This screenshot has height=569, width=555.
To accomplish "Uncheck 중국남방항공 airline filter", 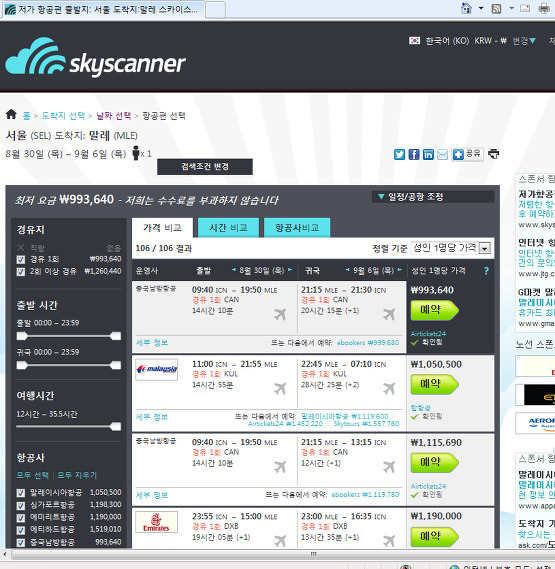I will [x=21, y=543].
